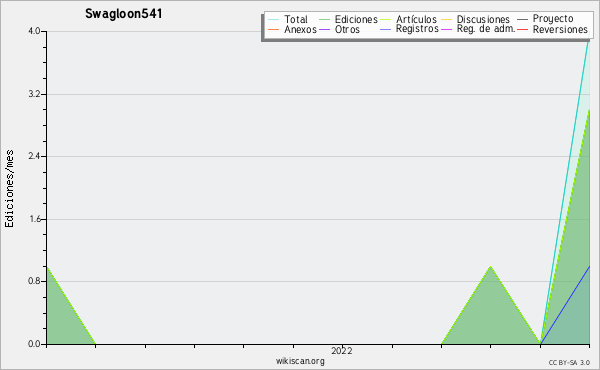The width and height of the screenshot is (600, 370).
Task: Select the Artículos legend entry
Action: [x=416, y=19]
